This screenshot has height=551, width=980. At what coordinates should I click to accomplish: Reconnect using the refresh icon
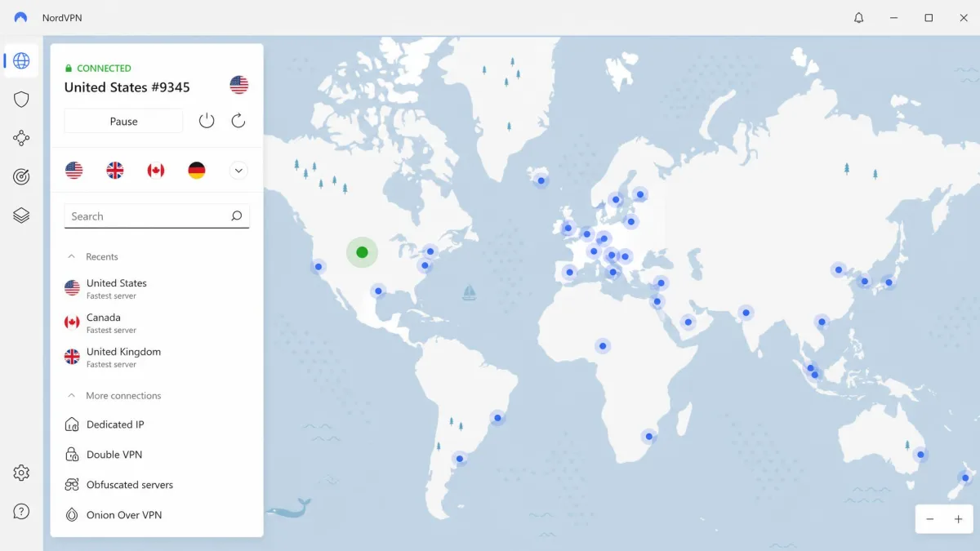[238, 121]
